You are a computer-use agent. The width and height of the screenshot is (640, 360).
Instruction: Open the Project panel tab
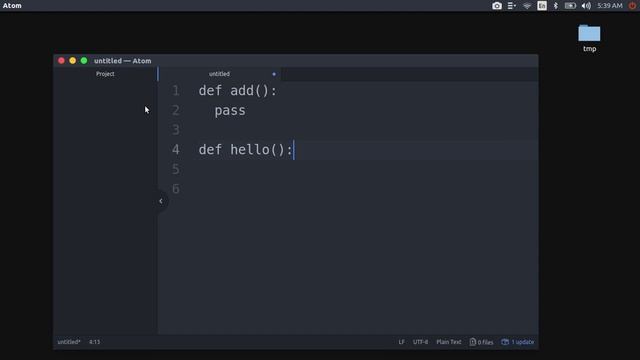point(105,74)
